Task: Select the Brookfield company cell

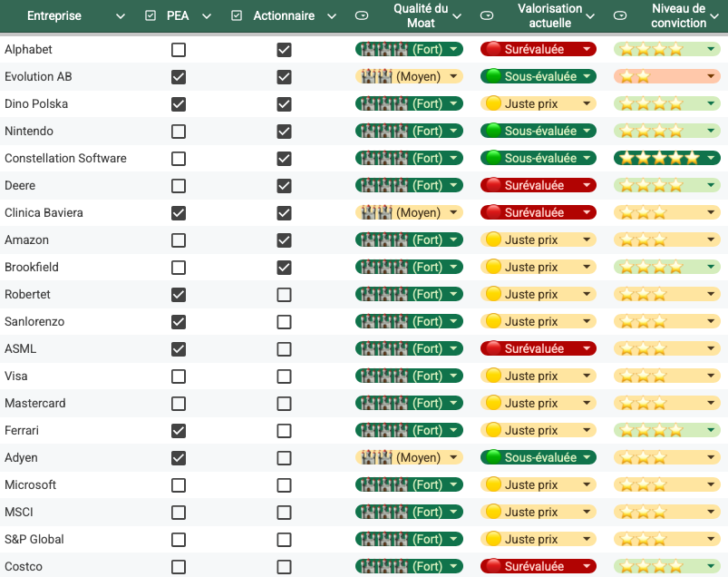Action: (x=32, y=267)
